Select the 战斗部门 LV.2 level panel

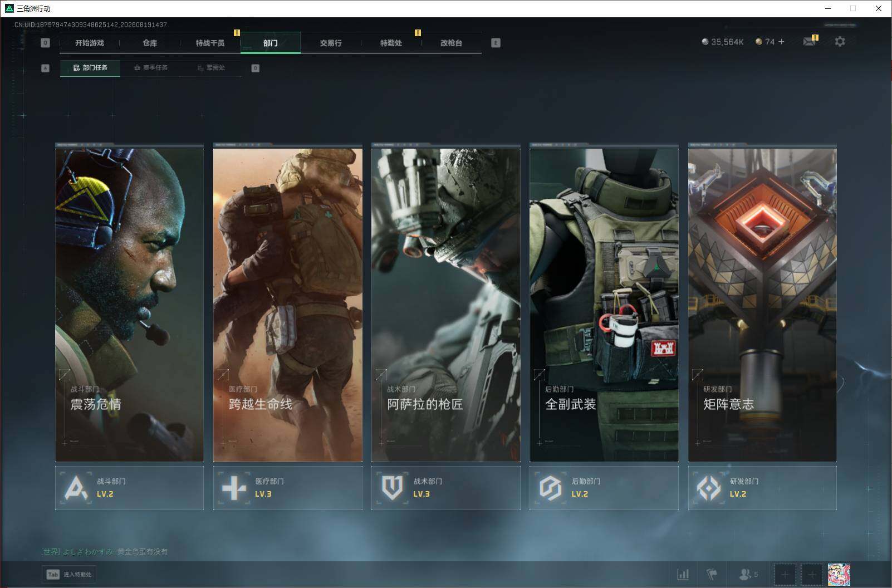(x=129, y=488)
